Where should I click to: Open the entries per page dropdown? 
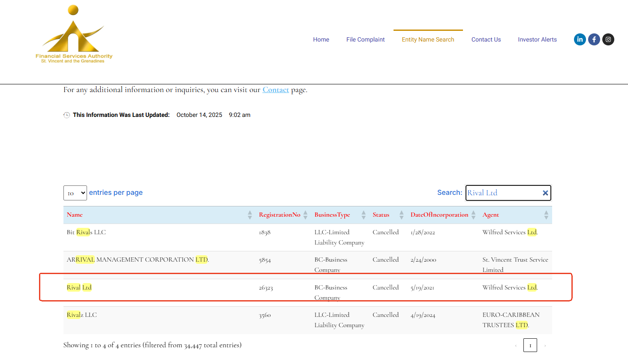pos(75,193)
